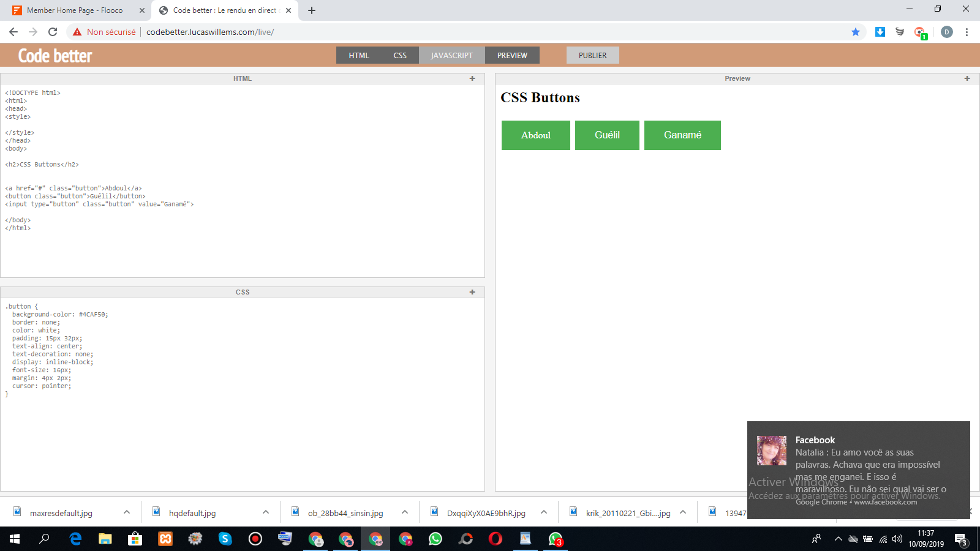This screenshot has height=551, width=980.
Task: Toggle the PREVIEW panel button
Action: tap(512, 55)
